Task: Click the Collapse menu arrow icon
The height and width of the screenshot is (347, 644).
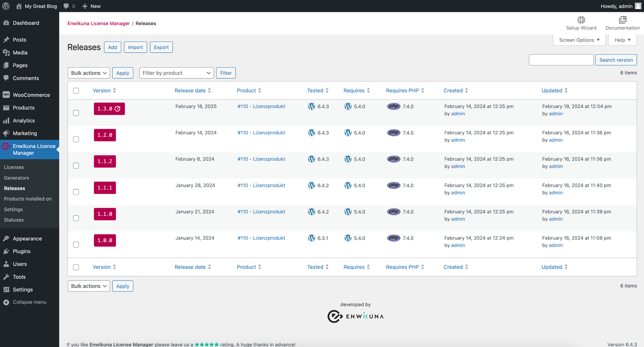Action: coord(6,302)
